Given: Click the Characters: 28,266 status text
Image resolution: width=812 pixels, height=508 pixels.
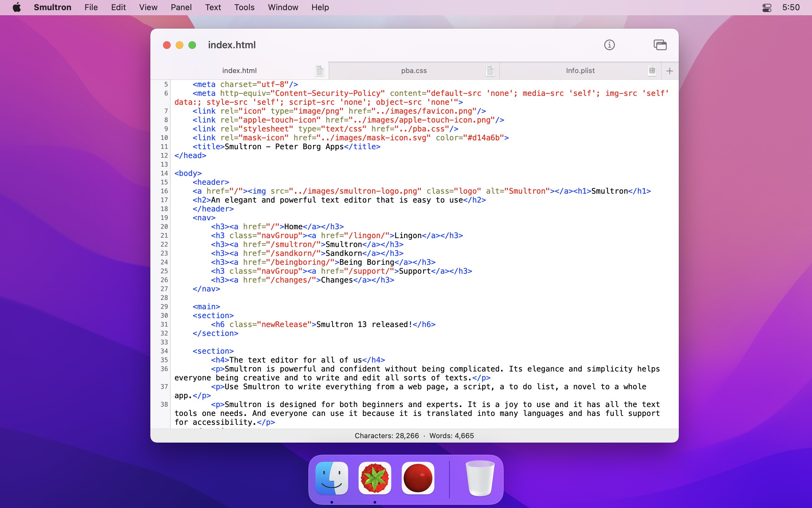Looking at the screenshot, I should pyautogui.click(x=387, y=436).
